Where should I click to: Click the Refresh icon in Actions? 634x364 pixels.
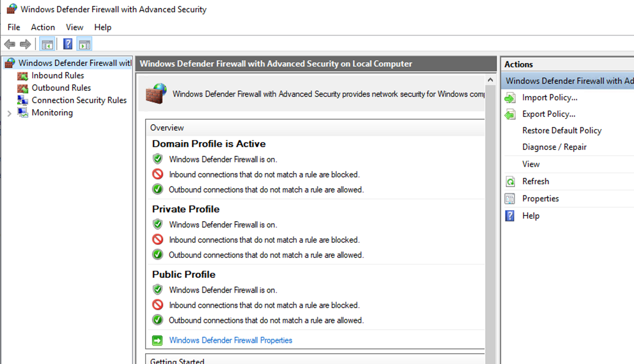510,182
